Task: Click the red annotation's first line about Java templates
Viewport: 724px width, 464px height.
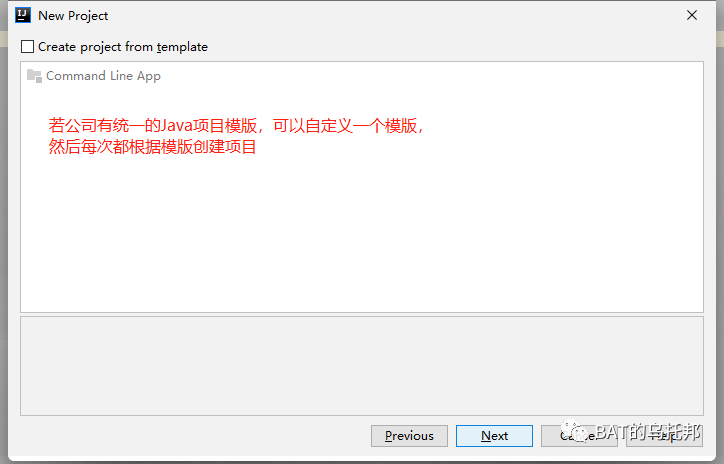Action: pyautogui.click(x=236, y=126)
